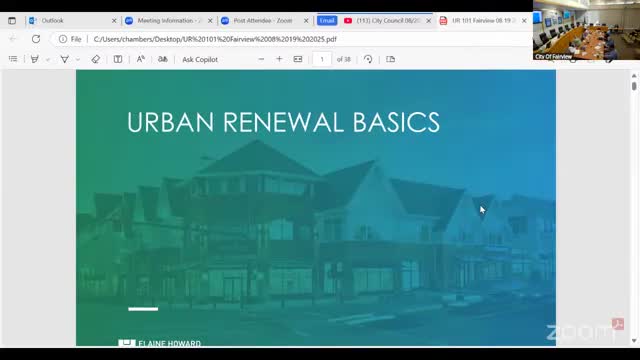Switch to the City Council YouTube tab
Image resolution: width=640 pixels, height=360 pixels.
pyautogui.click(x=387, y=20)
